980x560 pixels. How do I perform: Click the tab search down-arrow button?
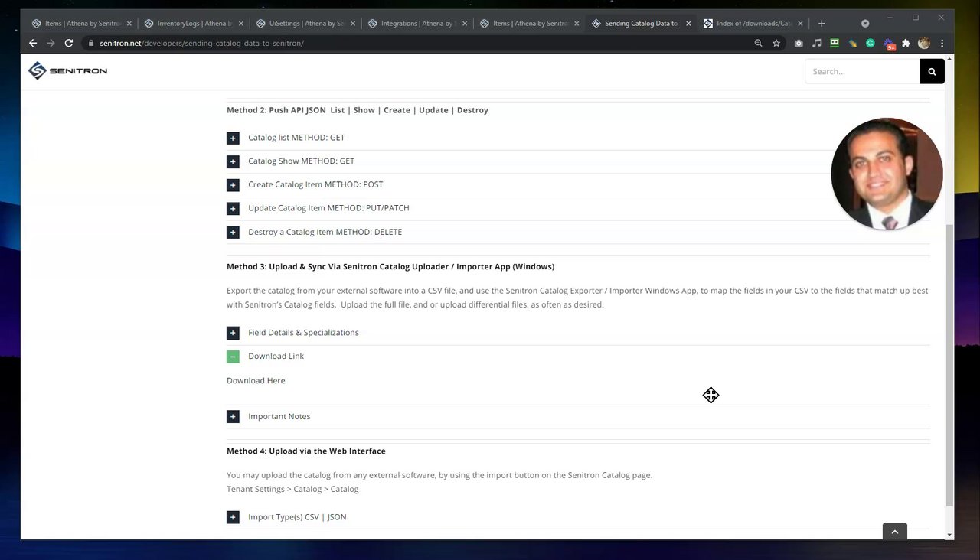tap(865, 24)
